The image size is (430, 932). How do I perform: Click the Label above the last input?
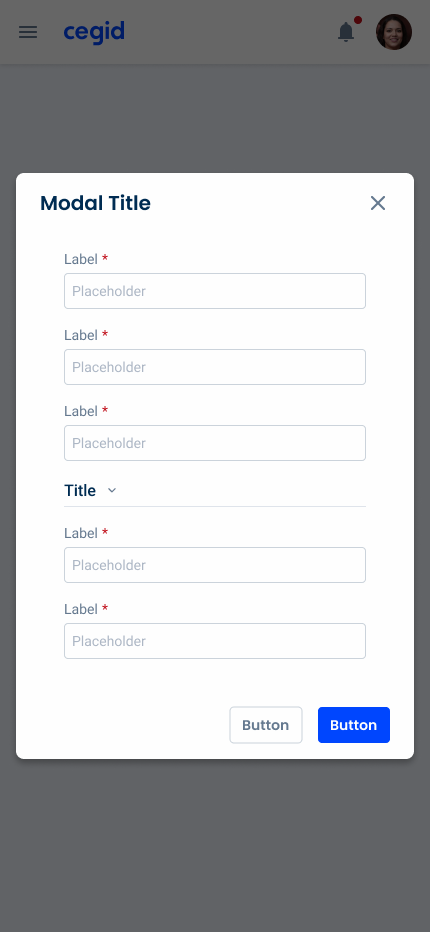pos(81,609)
